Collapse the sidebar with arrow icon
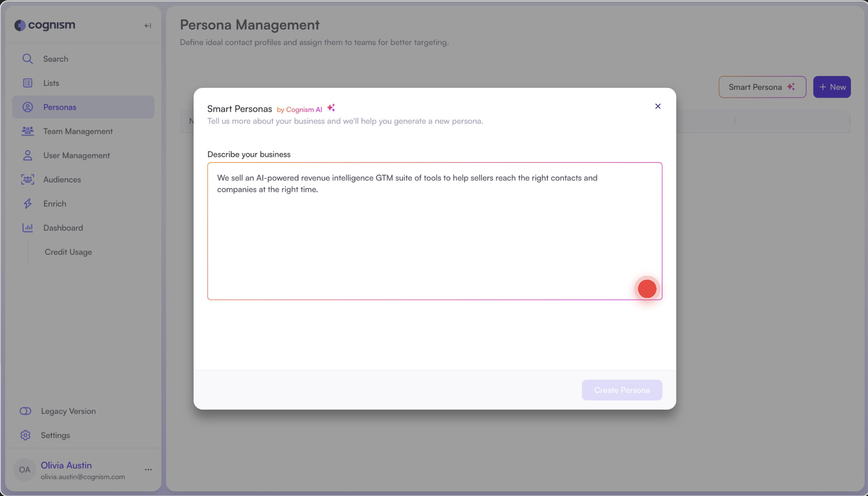Viewport: 868px width, 496px height. click(x=148, y=26)
